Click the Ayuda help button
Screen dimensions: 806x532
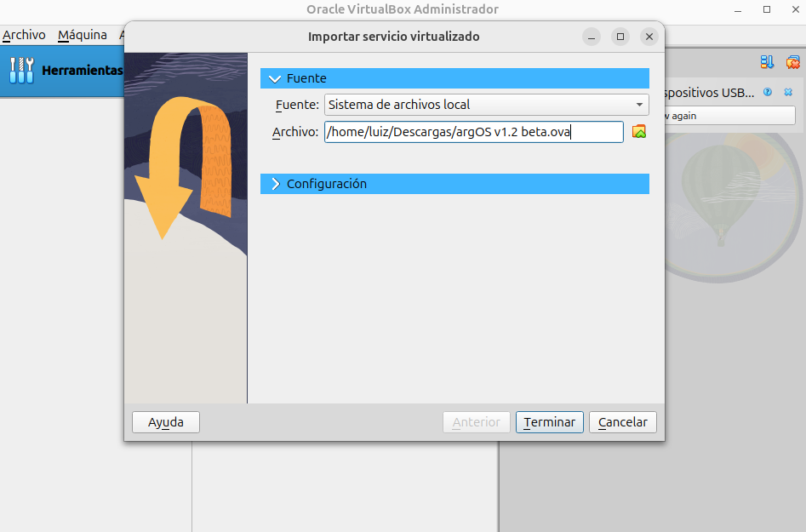(165, 422)
